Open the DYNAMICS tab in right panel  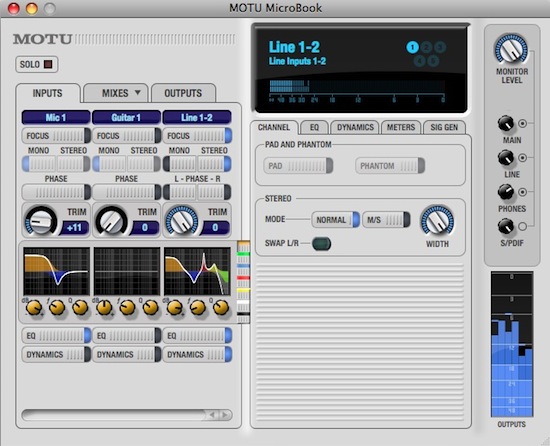coord(355,127)
